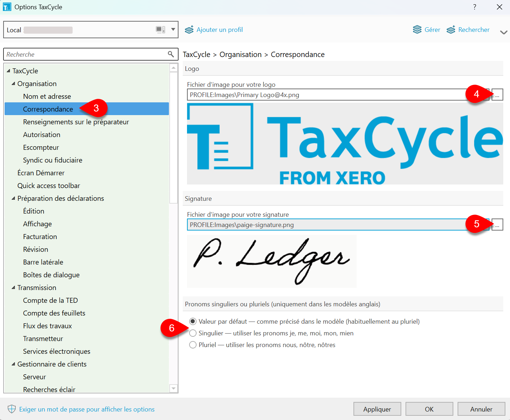Open Serveur settings page
The image size is (510, 420).
click(35, 377)
